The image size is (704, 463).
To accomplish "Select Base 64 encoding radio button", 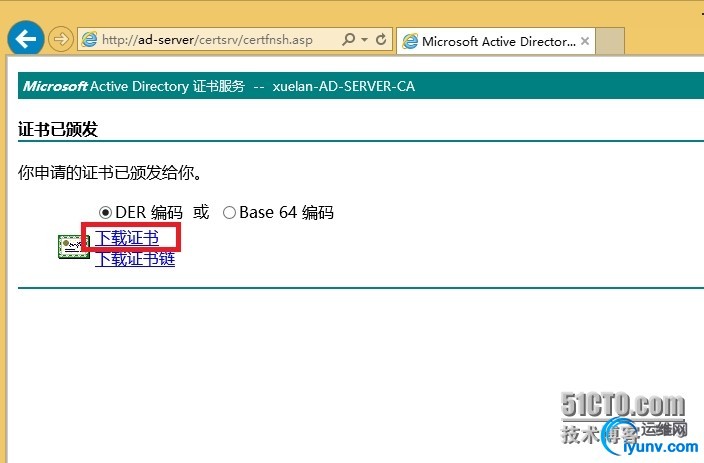I will 229,212.
